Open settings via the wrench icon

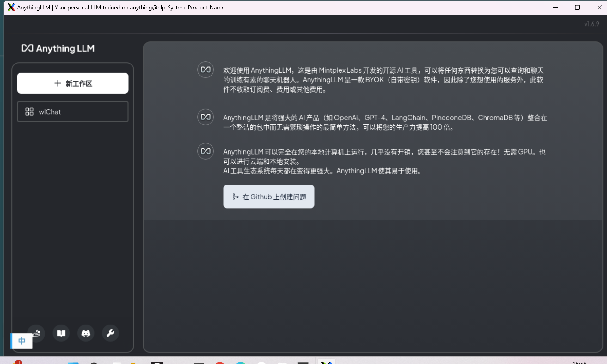click(x=110, y=333)
